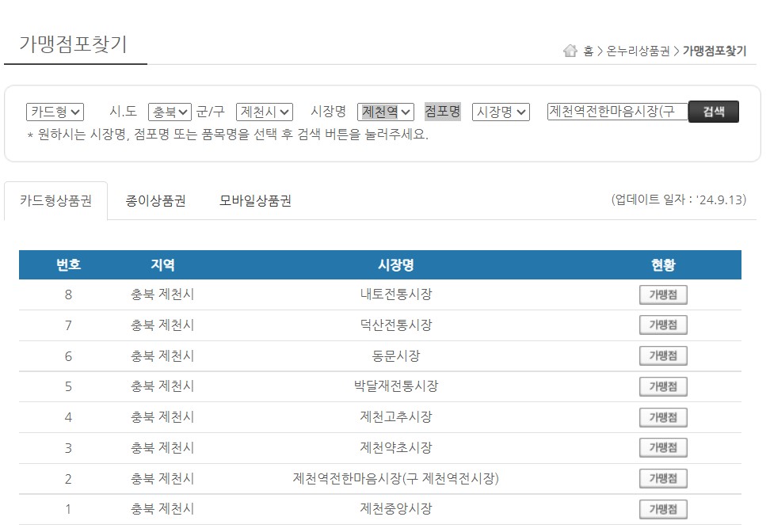Screen dimensions: 770x532
Task: Click 가맹점 button for 박달재전통시장
Action: 663,386
